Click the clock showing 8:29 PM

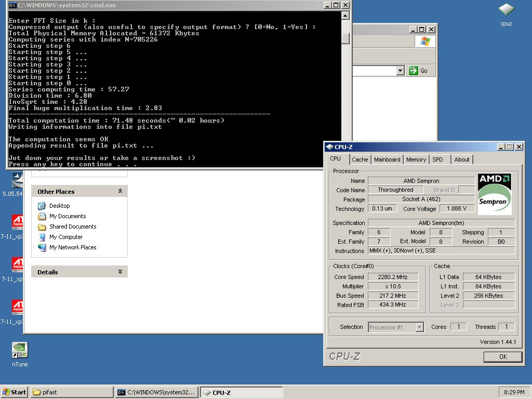(514, 392)
